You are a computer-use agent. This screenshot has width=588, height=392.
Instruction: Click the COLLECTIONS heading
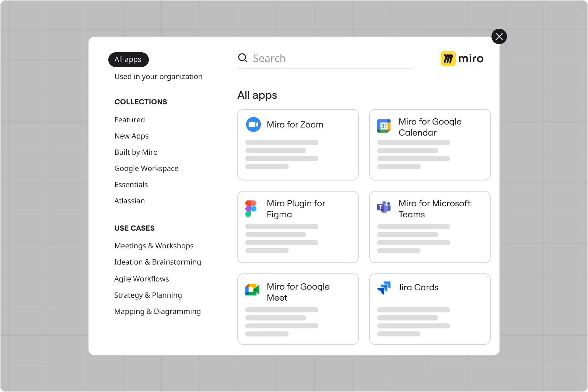coord(141,102)
